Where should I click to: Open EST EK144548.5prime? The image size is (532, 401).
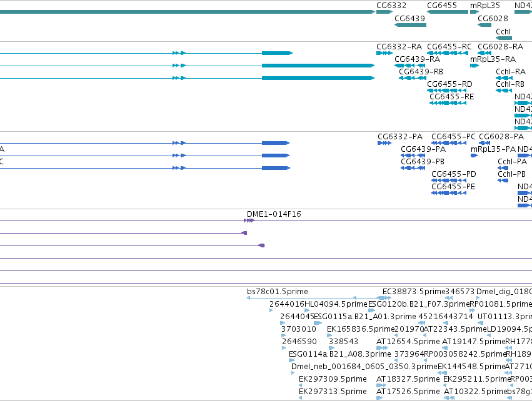(471, 367)
